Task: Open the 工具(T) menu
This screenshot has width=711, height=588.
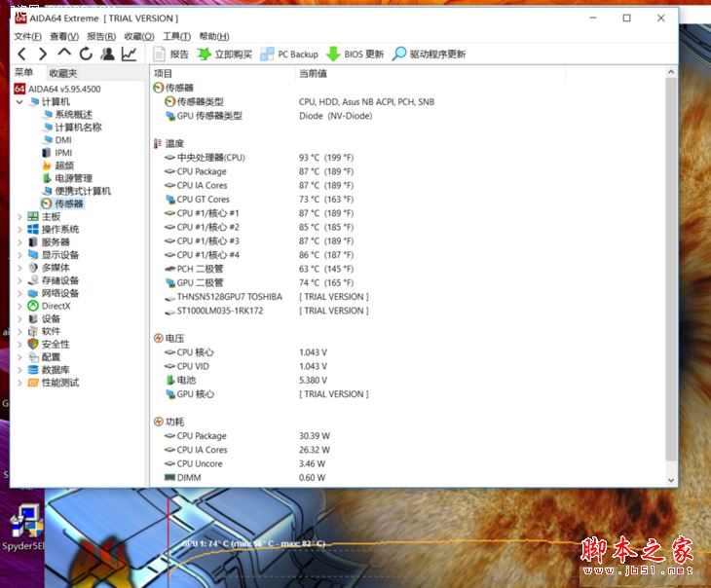Action: [x=177, y=36]
